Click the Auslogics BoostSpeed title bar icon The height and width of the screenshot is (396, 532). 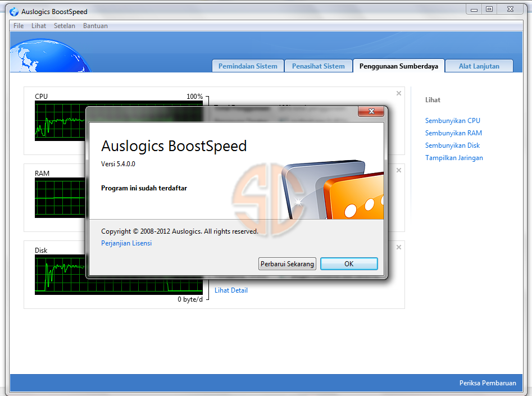click(x=14, y=12)
